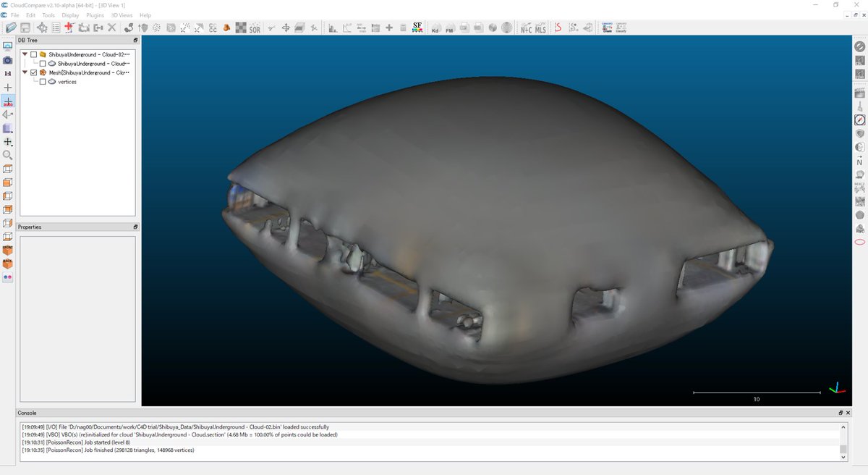
Task: Click the broom cleaning plugin icon
Action: pos(859,106)
